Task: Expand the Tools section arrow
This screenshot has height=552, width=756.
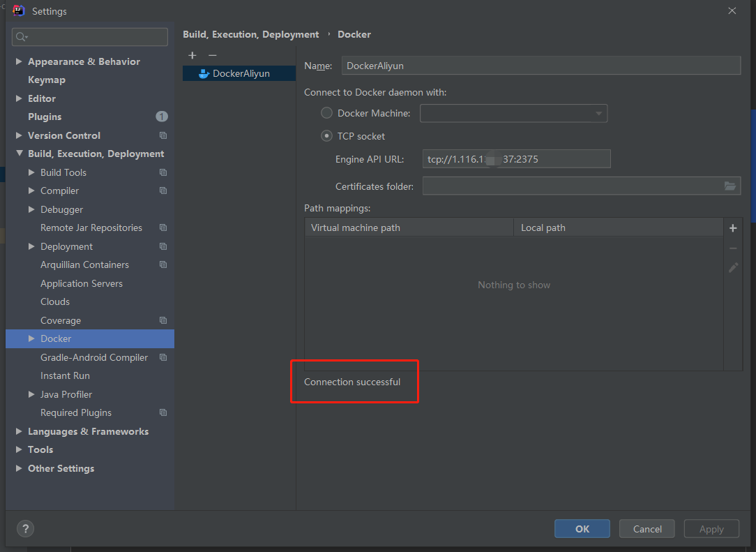Action: pyautogui.click(x=19, y=449)
